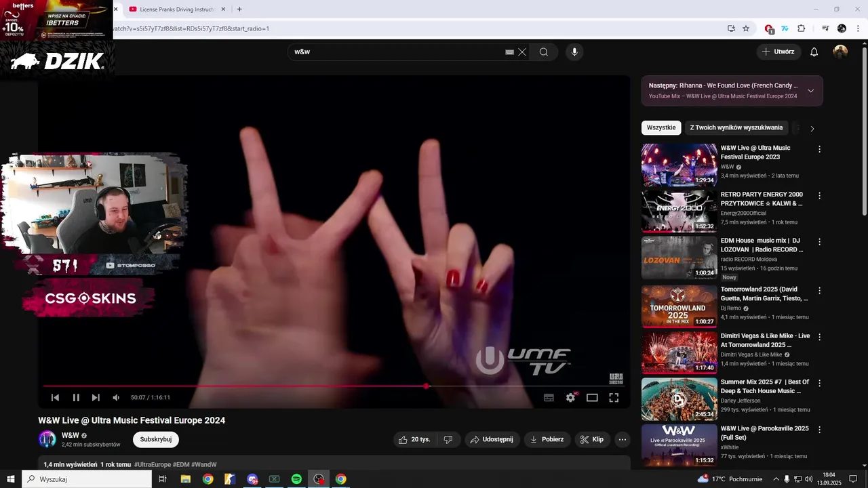
Task: Open browser extensions puzzle icon
Action: [802, 28]
